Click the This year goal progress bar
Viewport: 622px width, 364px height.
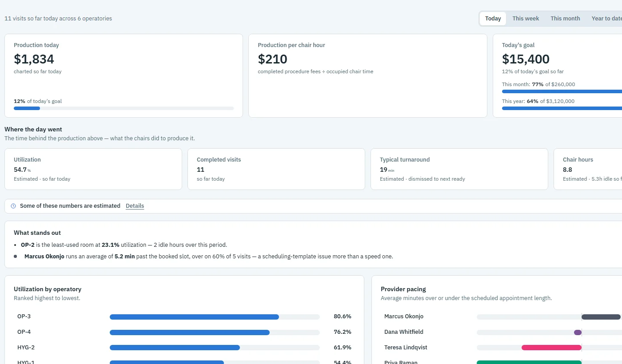pos(562,108)
